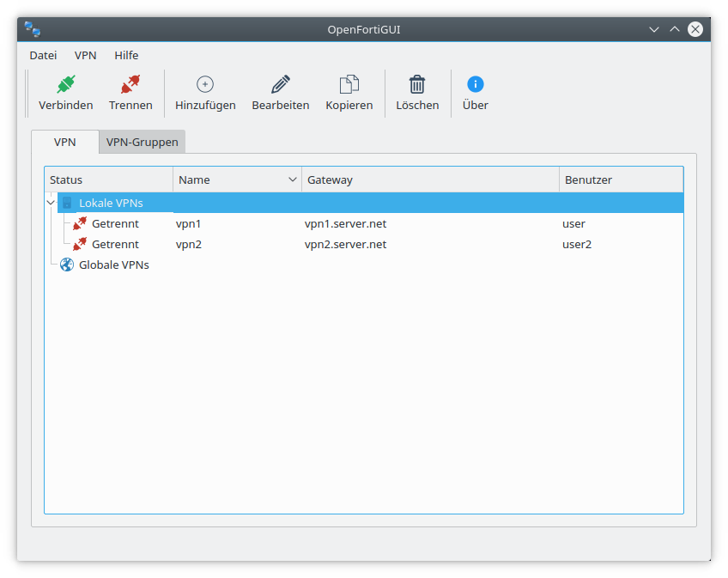This screenshot has height=578, width=728.
Task: Open the VPN menu in menu bar
Action: tap(86, 55)
